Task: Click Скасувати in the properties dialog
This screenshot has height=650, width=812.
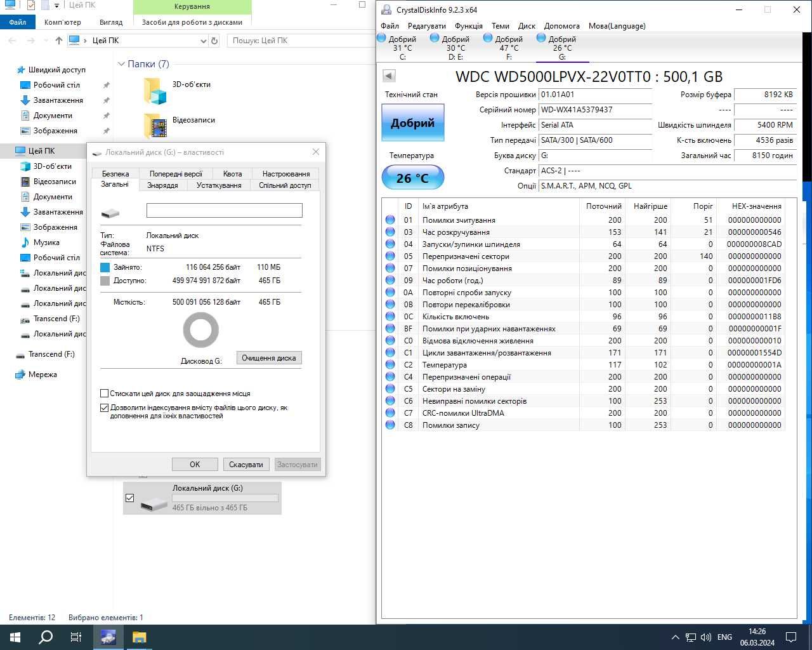Action: tap(246, 464)
